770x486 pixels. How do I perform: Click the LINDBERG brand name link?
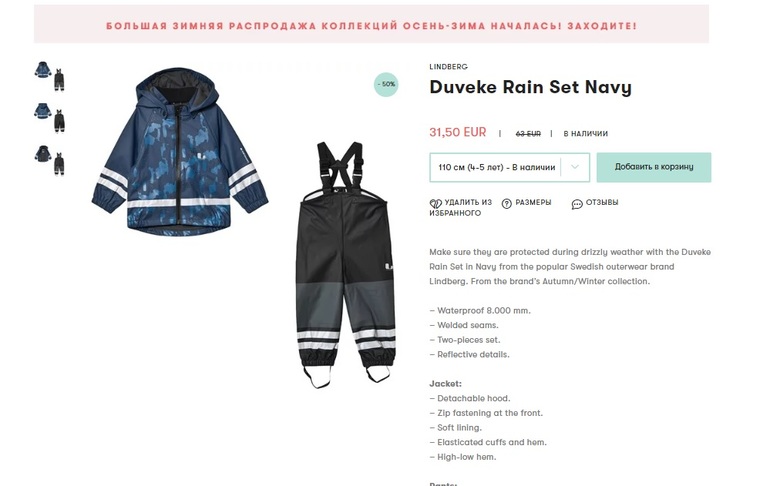click(448, 67)
